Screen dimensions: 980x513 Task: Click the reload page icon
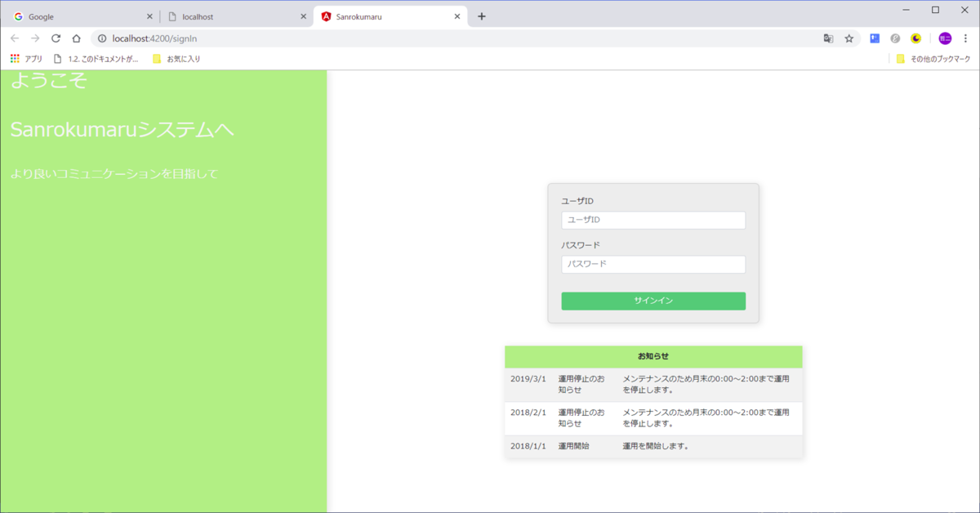[56, 38]
